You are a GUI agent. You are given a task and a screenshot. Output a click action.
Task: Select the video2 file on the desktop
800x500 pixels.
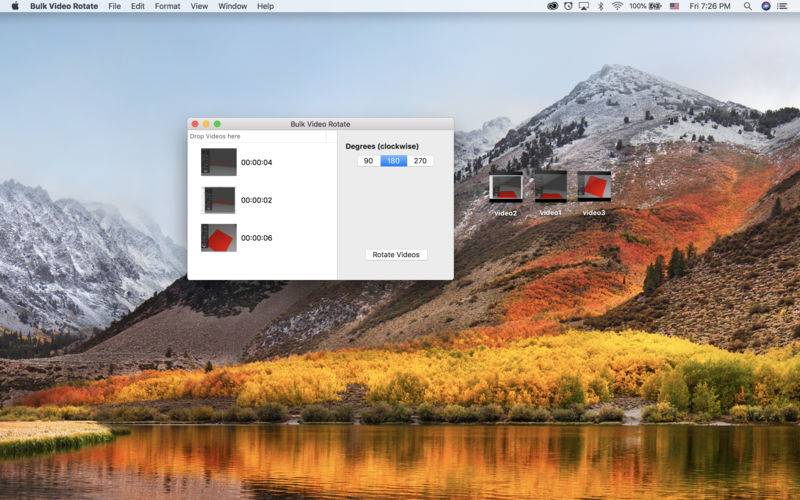pyautogui.click(x=505, y=187)
